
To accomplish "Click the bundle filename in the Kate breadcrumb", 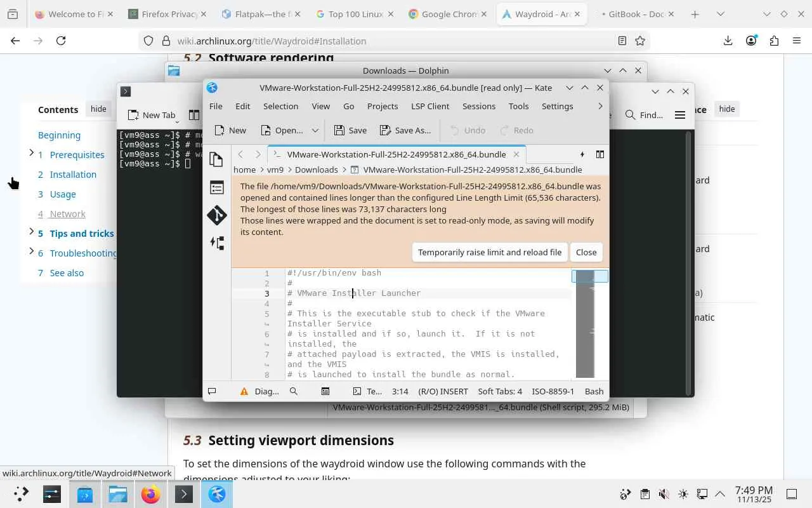I will 472,170.
